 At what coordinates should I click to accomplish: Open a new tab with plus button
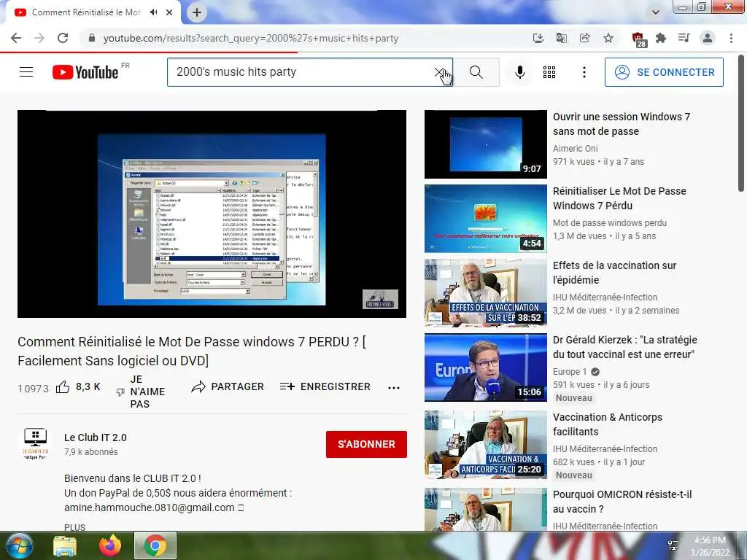click(x=197, y=12)
